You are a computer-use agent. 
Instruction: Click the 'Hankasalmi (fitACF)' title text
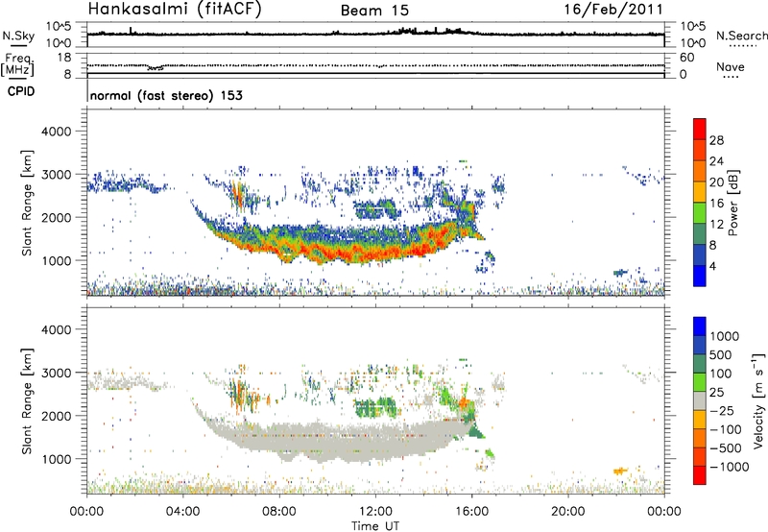click(x=175, y=9)
